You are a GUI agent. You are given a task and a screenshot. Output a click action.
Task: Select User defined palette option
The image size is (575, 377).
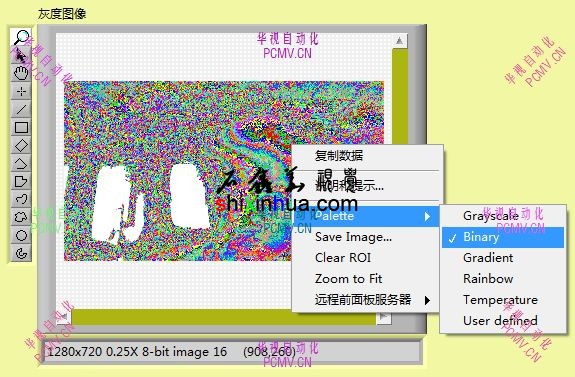coord(503,321)
